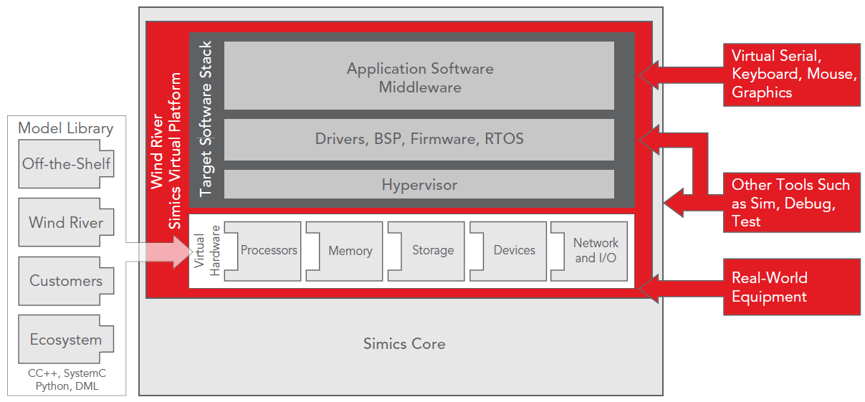Click the Simics Core label
The image size is (865, 402).
pos(404,344)
